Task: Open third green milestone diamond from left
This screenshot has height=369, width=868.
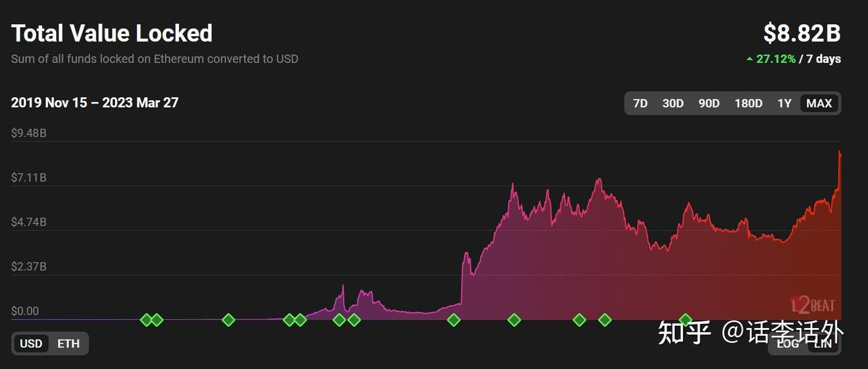Action: coord(228,320)
